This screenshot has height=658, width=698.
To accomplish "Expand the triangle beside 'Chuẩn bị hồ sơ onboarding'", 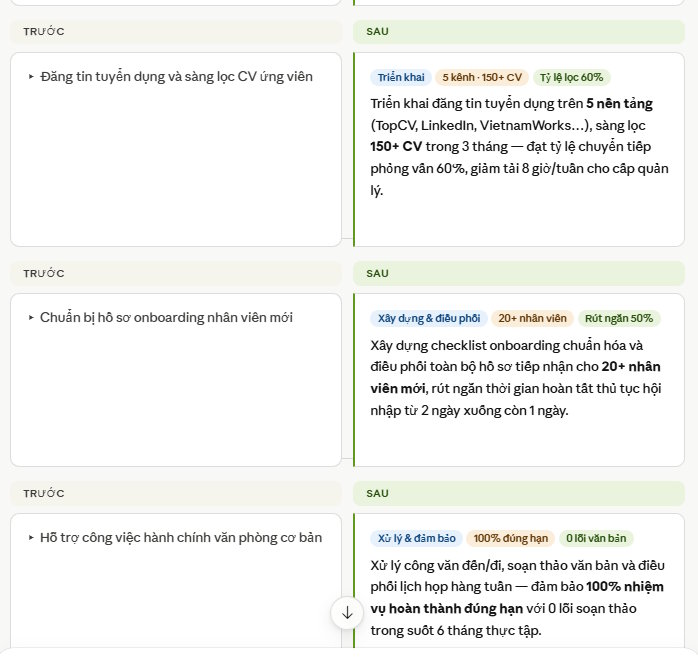I will [31, 317].
